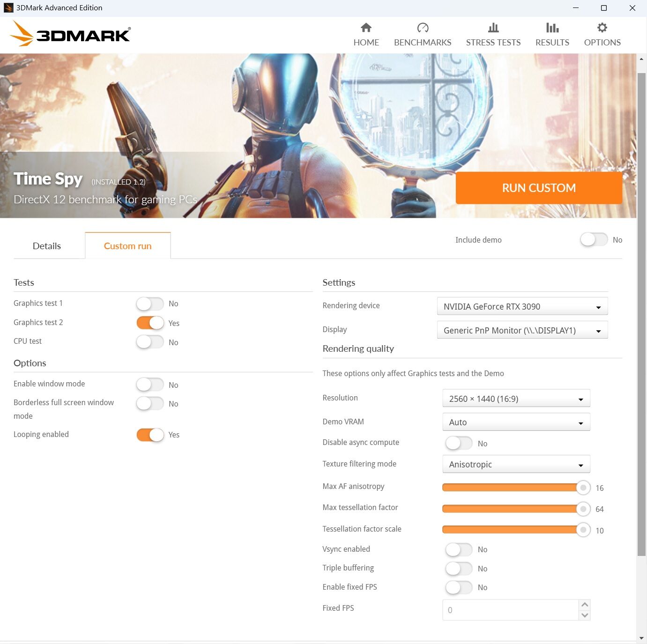Toggle Disable async compute
The width and height of the screenshot is (647, 644).
(459, 443)
